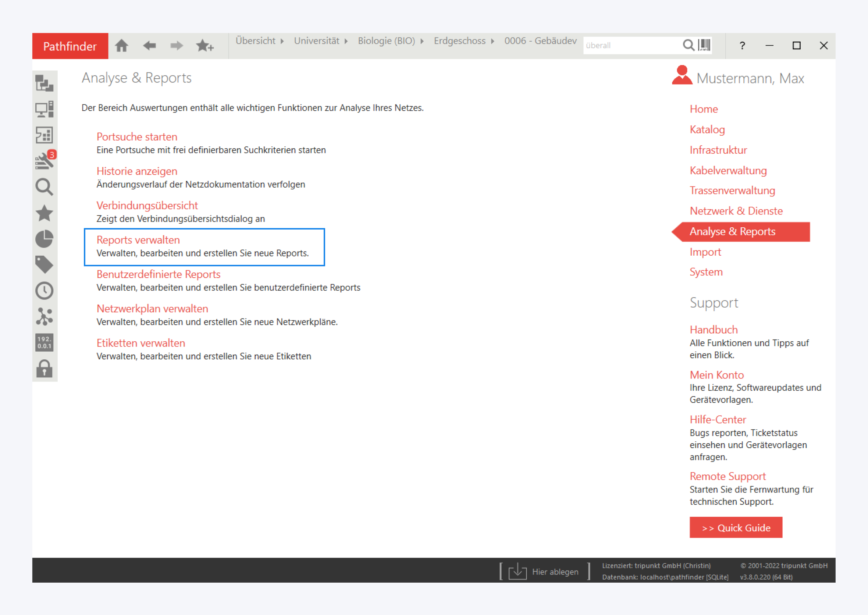Expand the arrow after Universität breadcrumb
The image size is (868, 615).
coord(346,41)
